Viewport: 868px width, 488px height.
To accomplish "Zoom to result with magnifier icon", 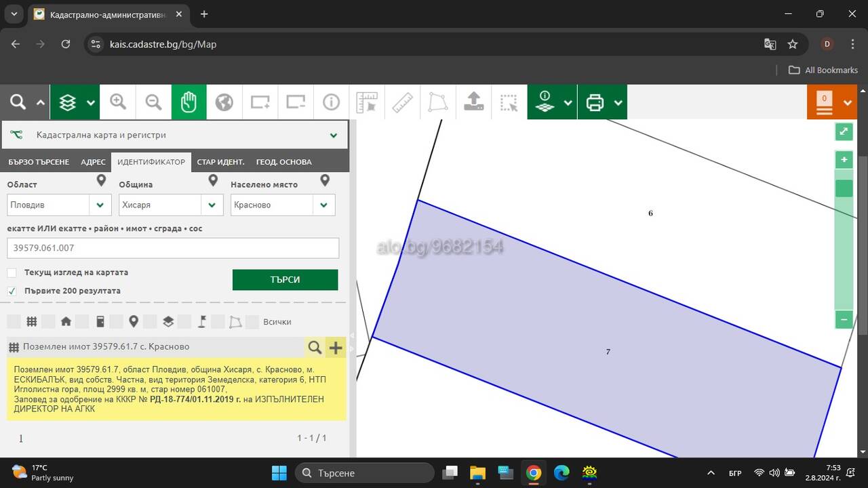I will coord(315,348).
